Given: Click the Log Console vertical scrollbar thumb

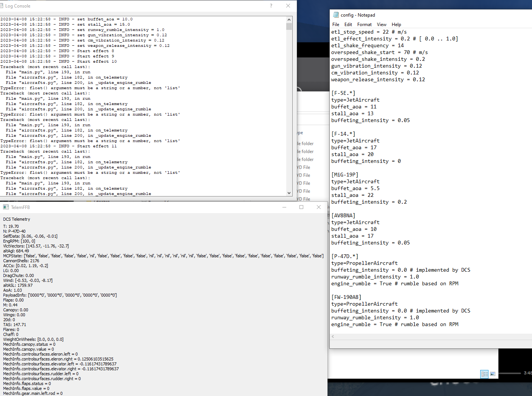Looking at the screenshot, I should tap(289, 26).
